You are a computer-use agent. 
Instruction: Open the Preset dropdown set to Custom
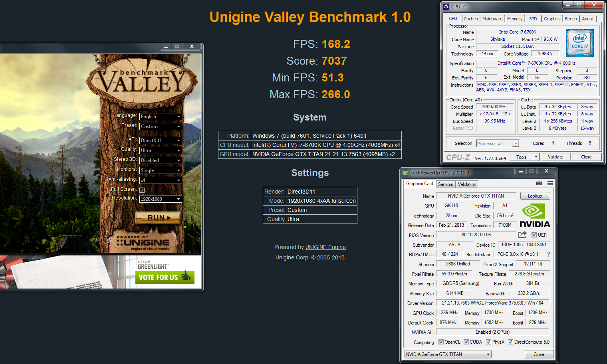(161, 127)
